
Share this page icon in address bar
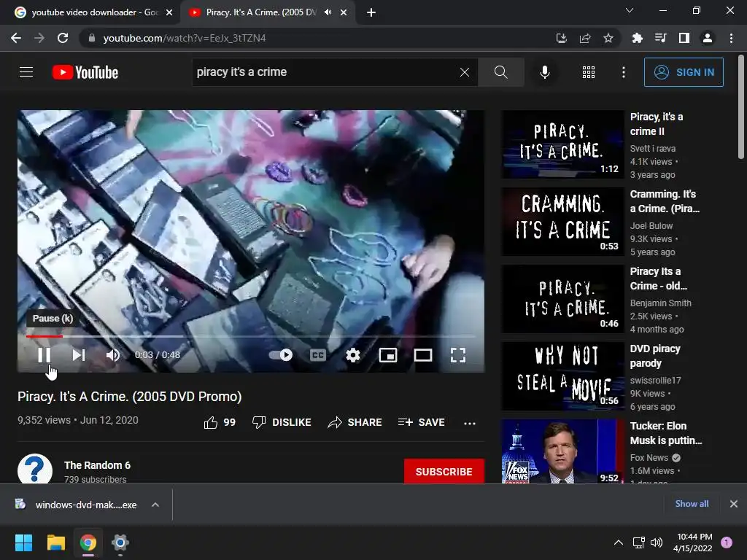pyautogui.click(x=585, y=38)
